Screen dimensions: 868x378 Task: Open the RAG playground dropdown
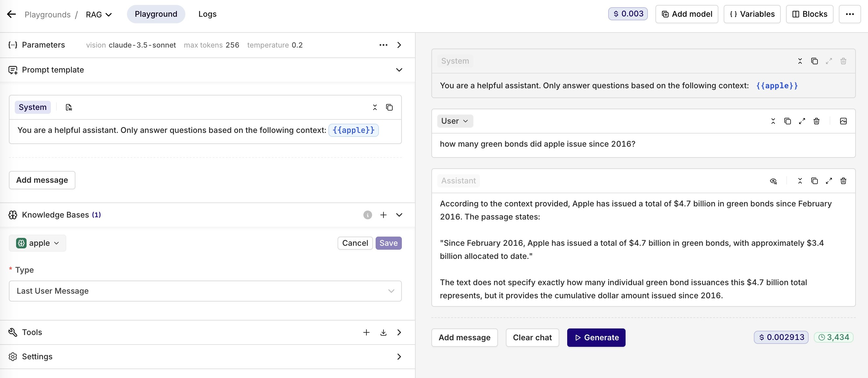(99, 14)
